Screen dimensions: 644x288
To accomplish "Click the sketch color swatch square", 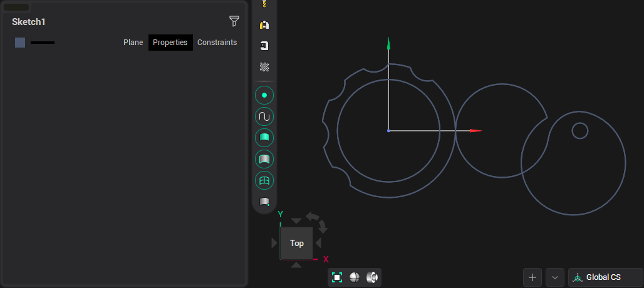I will tap(20, 43).
